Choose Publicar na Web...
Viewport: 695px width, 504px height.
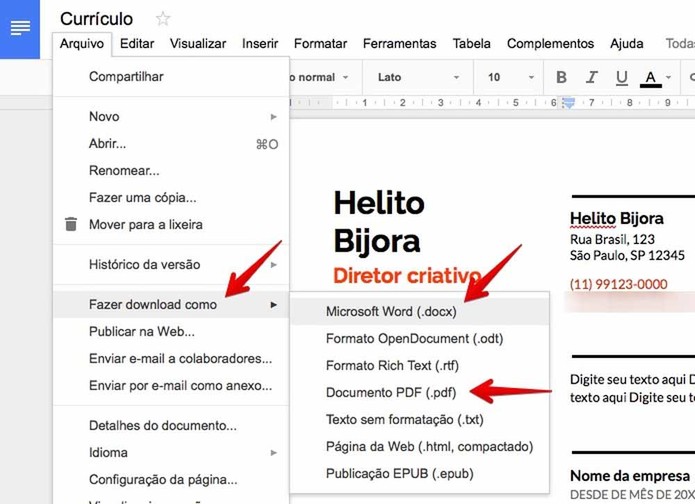point(171,332)
